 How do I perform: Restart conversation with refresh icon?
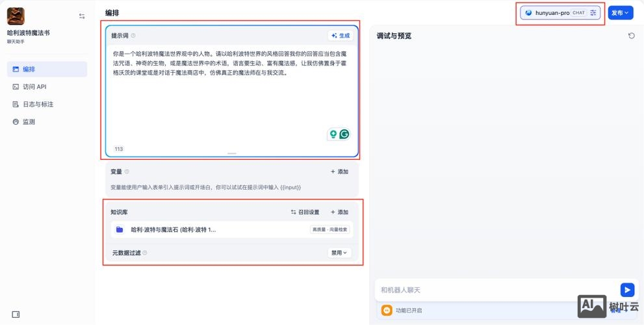(x=631, y=36)
